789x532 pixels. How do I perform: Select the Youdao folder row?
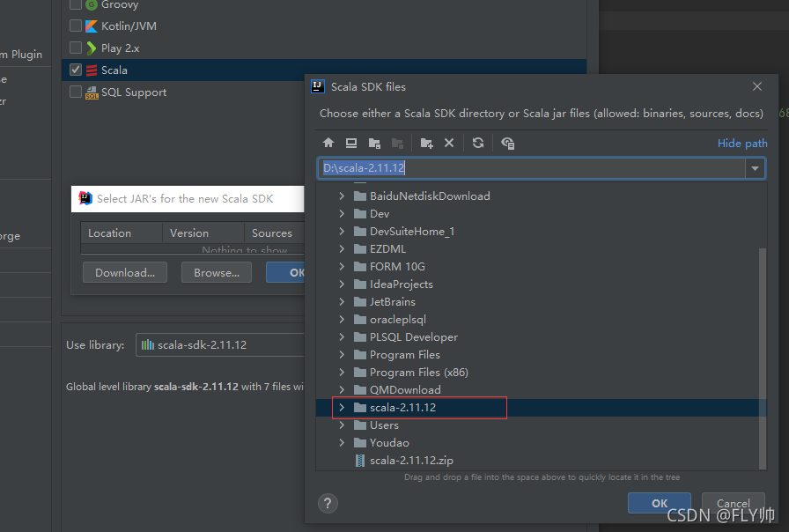537,443
